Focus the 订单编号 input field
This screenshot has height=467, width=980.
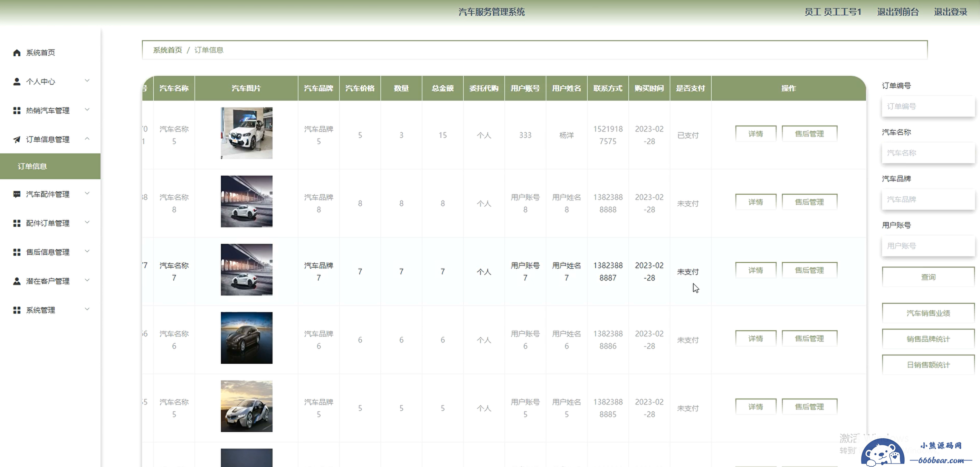tap(928, 106)
